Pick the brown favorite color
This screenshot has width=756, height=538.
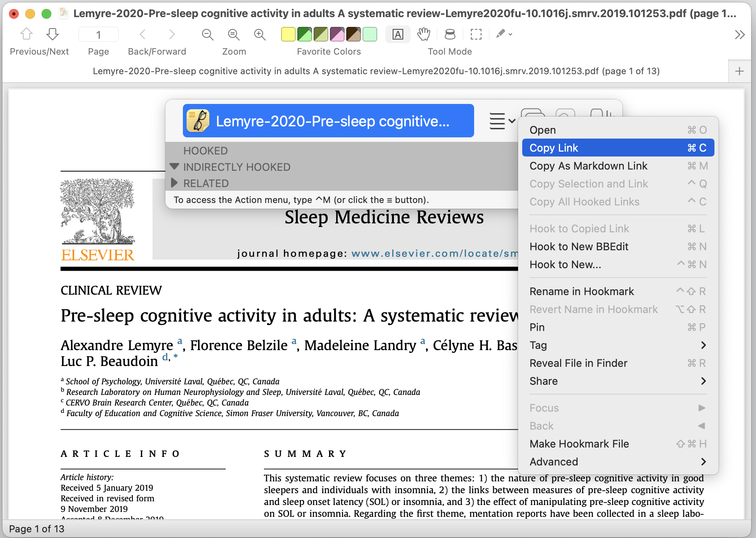pyautogui.click(x=354, y=34)
